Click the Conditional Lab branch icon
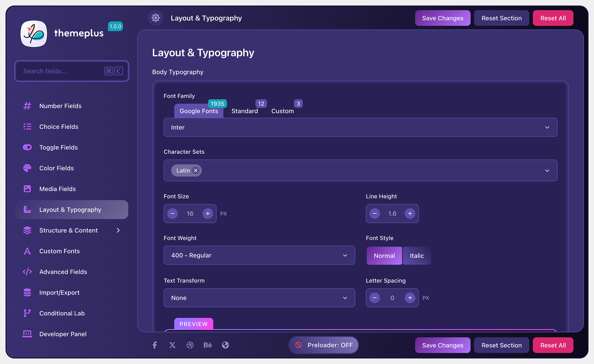This screenshot has height=364, width=594. pos(27,313)
